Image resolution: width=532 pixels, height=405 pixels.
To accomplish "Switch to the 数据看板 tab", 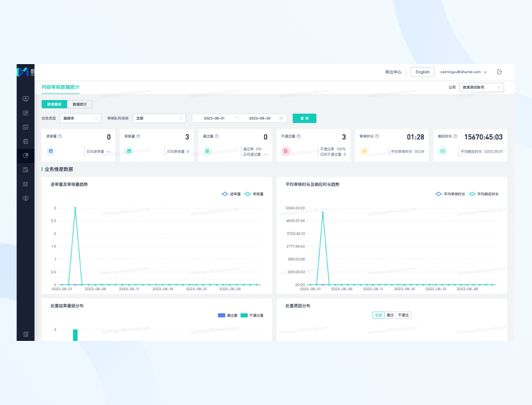I will tap(54, 105).
